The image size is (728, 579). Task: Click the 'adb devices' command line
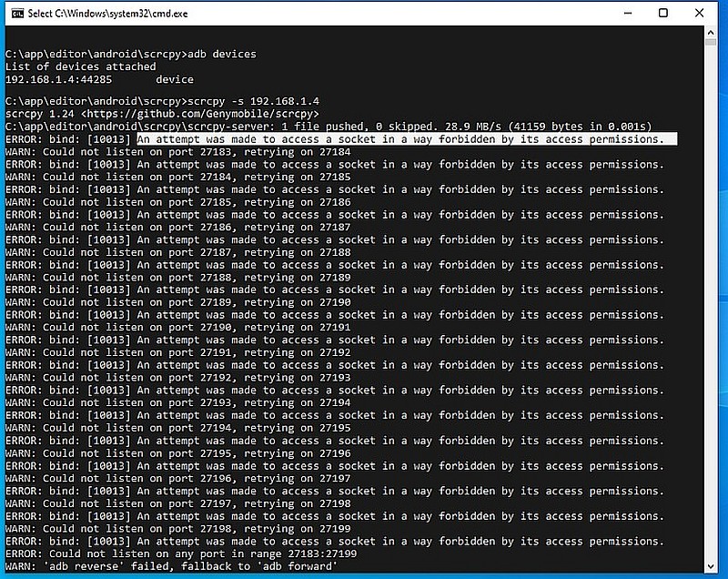tap(131, 55)
